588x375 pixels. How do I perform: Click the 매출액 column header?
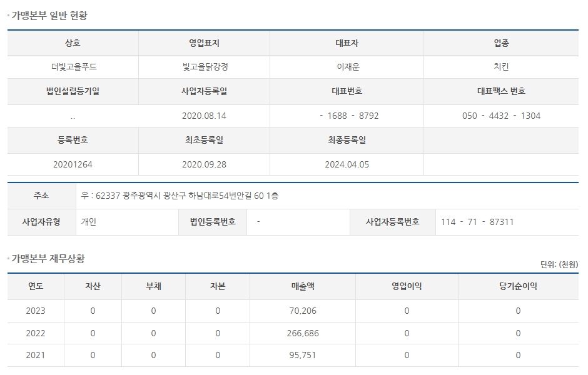303,287
